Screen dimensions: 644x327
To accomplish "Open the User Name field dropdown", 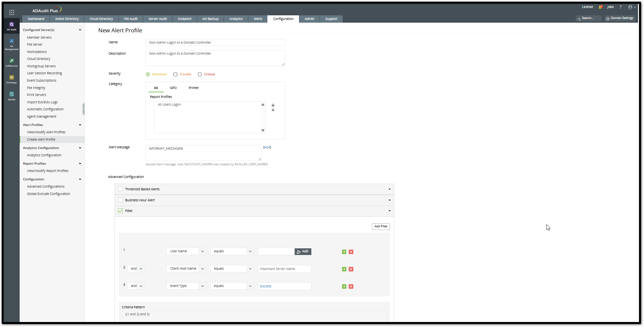I will 202,251.
